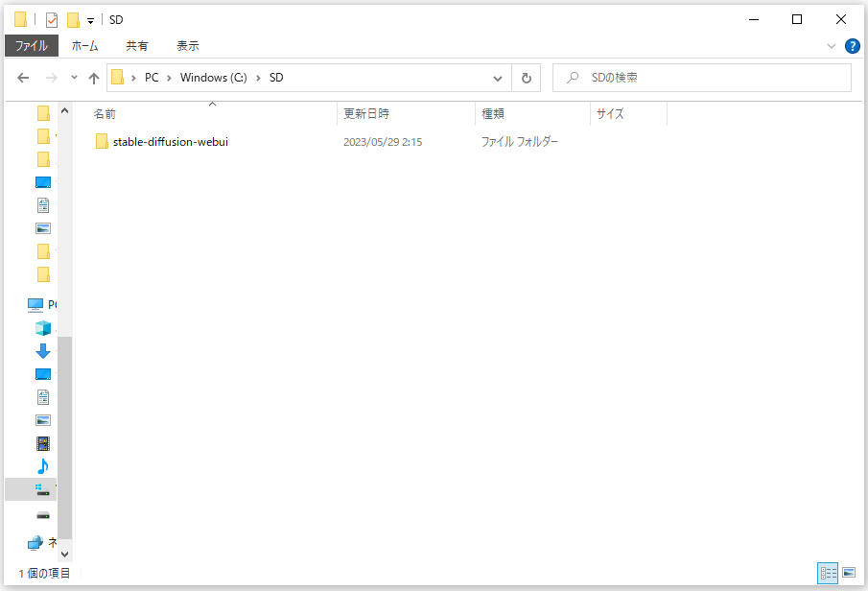The image size is (868, 591).
Task: Go back with the Back arrow
Action: (23, 78)
